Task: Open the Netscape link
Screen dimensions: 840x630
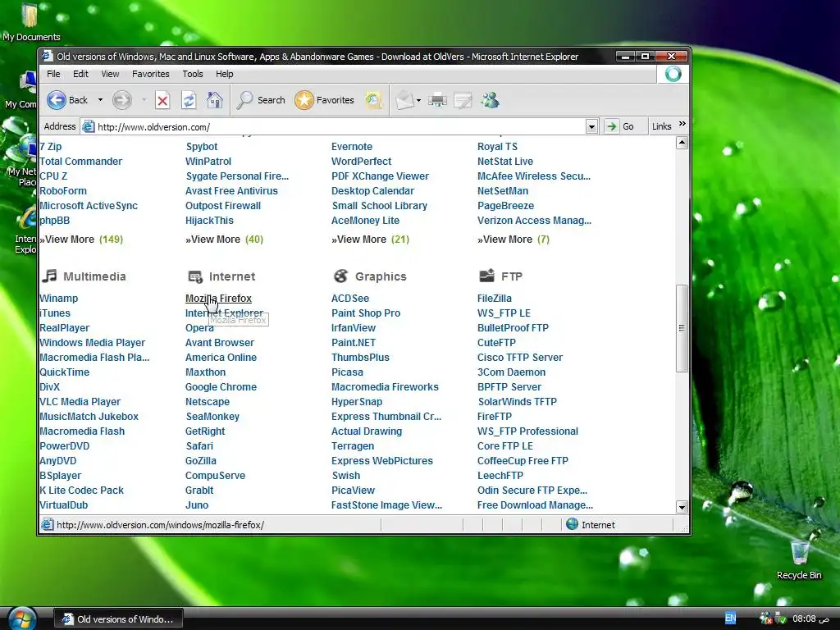Action: click(x=208, y=402)
